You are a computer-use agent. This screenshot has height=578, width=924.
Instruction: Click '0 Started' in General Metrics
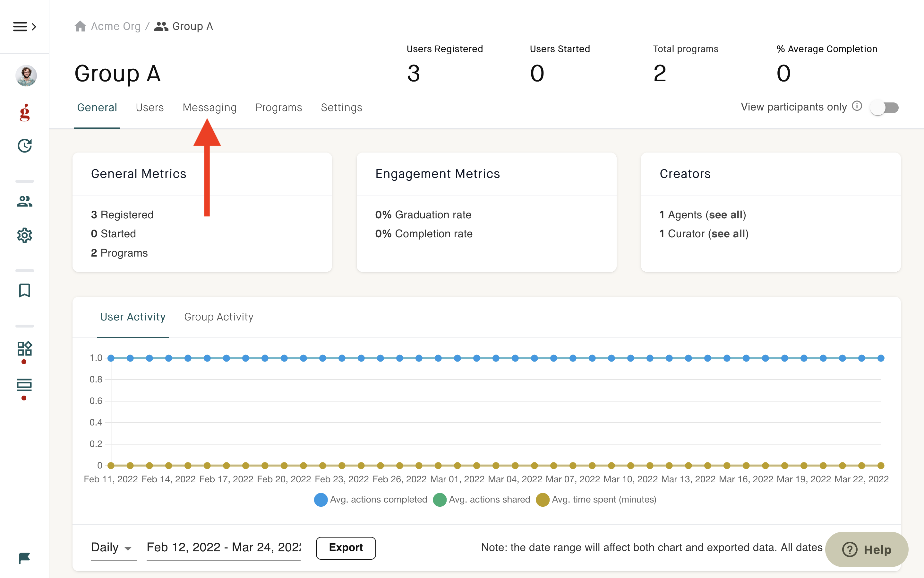coord(113,233)
